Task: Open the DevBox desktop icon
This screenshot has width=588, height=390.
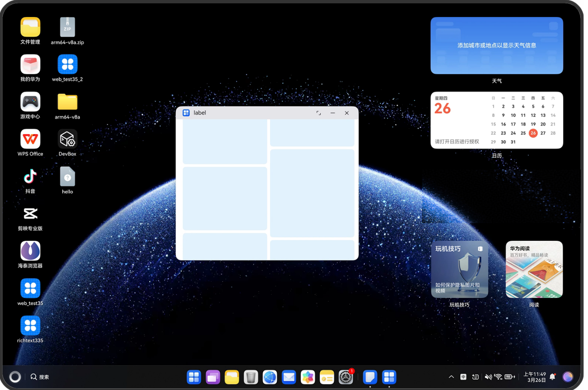Action: [67, 139]
